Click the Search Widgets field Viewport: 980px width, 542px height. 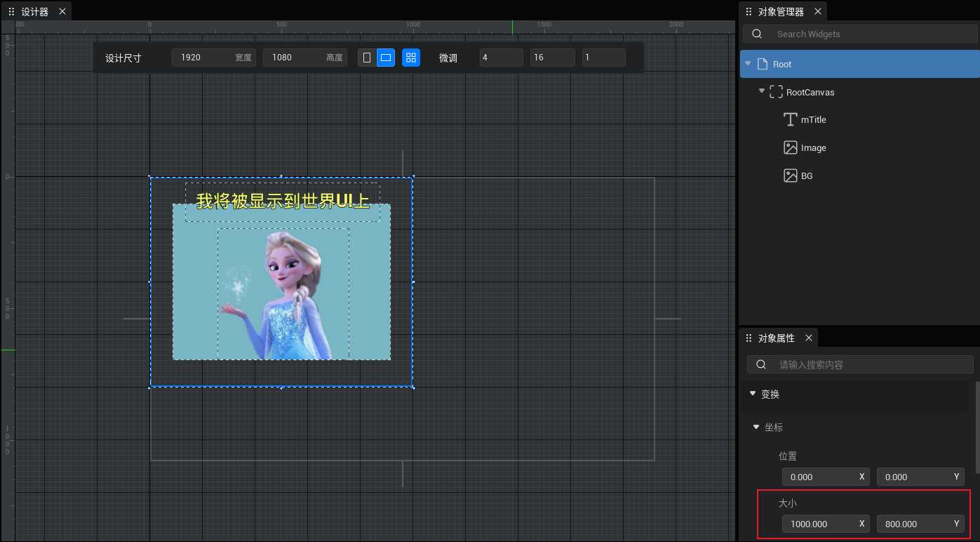859,34
